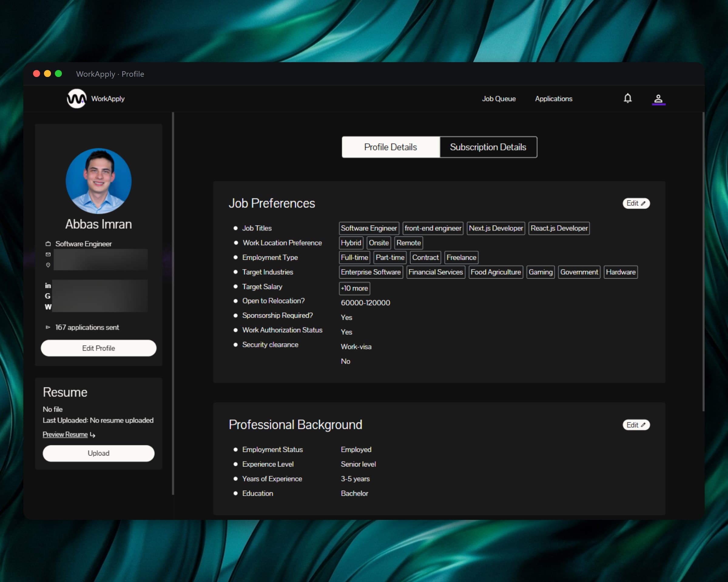This screenshot has height=582, width=728.
Task: Click the WorkApply logo icon
Action: (76, 99)
